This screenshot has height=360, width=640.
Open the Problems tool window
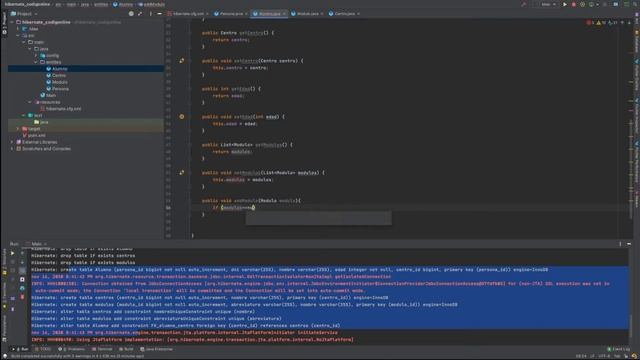point(71,349)
